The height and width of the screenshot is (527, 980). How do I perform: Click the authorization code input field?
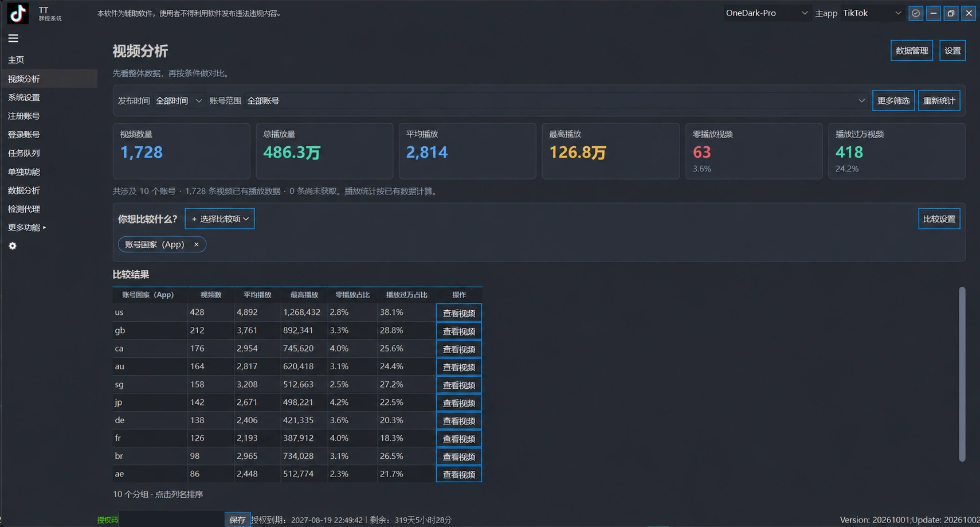tap(171, 520)
